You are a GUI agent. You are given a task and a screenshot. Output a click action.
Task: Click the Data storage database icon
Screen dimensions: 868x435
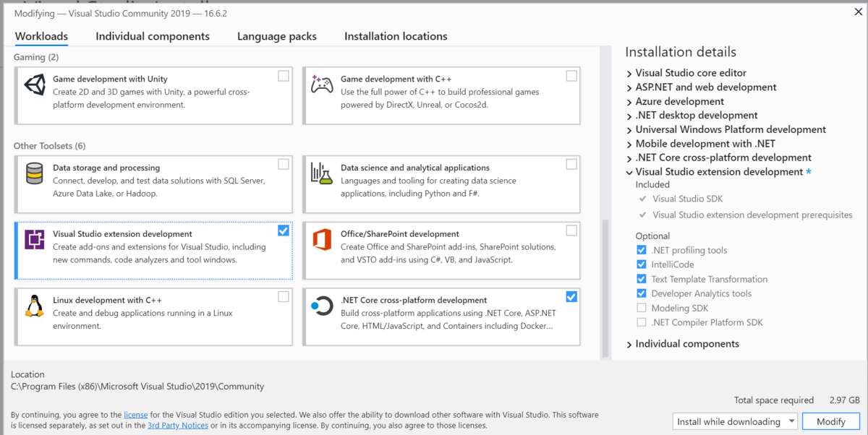35,173
